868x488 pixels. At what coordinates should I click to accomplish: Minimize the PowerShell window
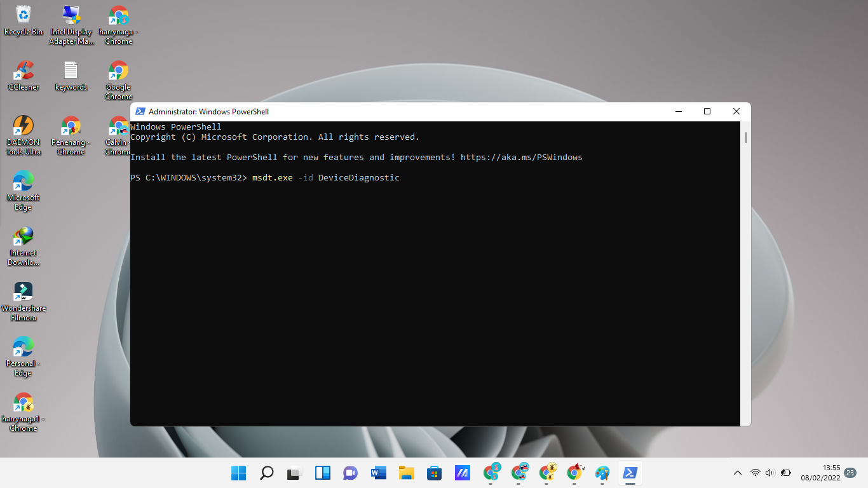coord(678,111)
